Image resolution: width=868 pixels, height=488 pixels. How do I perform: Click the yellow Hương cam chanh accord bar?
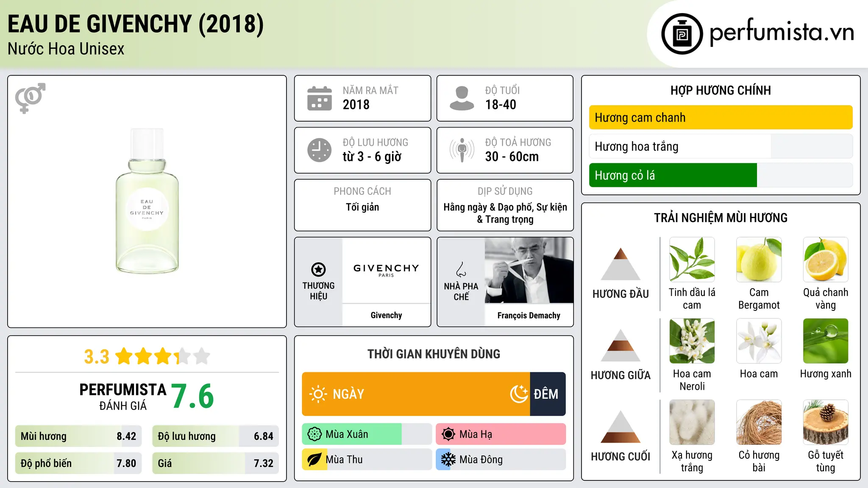[721, 117]
